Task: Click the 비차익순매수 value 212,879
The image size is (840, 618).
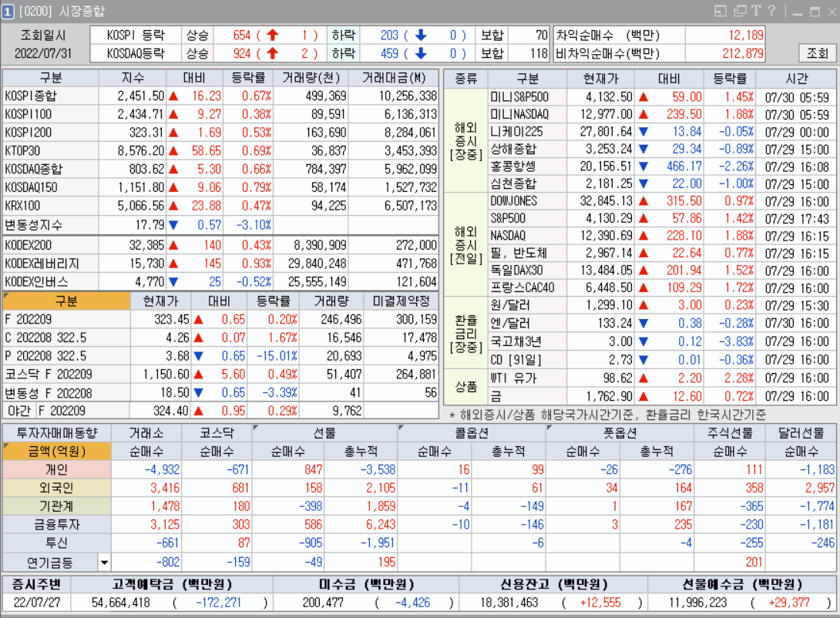Action: point(742,53)
